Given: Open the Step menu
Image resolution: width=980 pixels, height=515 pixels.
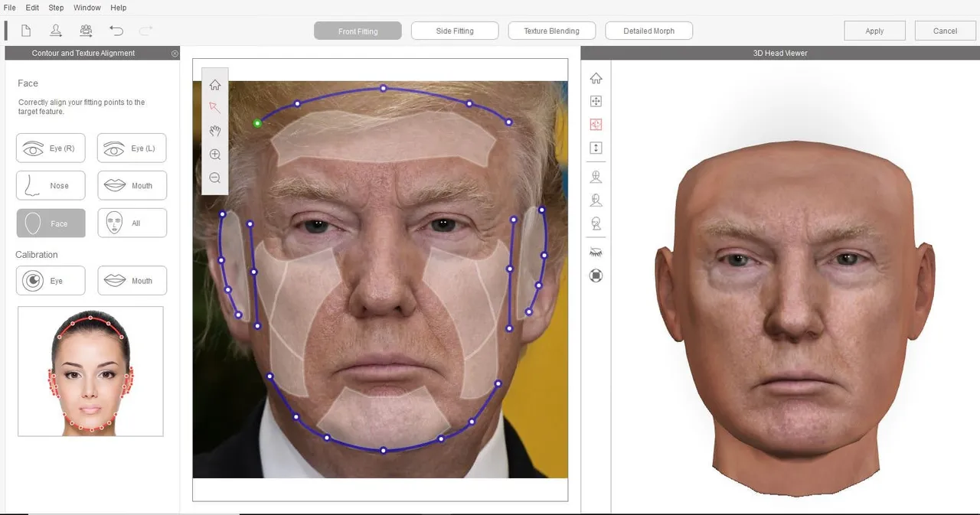Looking at the screenshot, I should (x=56, y=8).
